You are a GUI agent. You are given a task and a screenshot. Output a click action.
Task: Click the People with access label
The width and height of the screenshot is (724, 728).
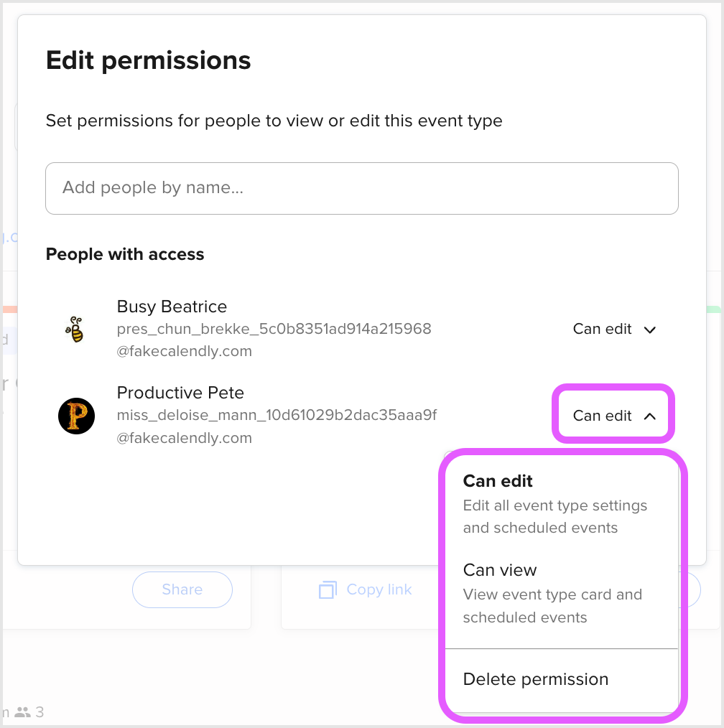[x=125, y=254]
